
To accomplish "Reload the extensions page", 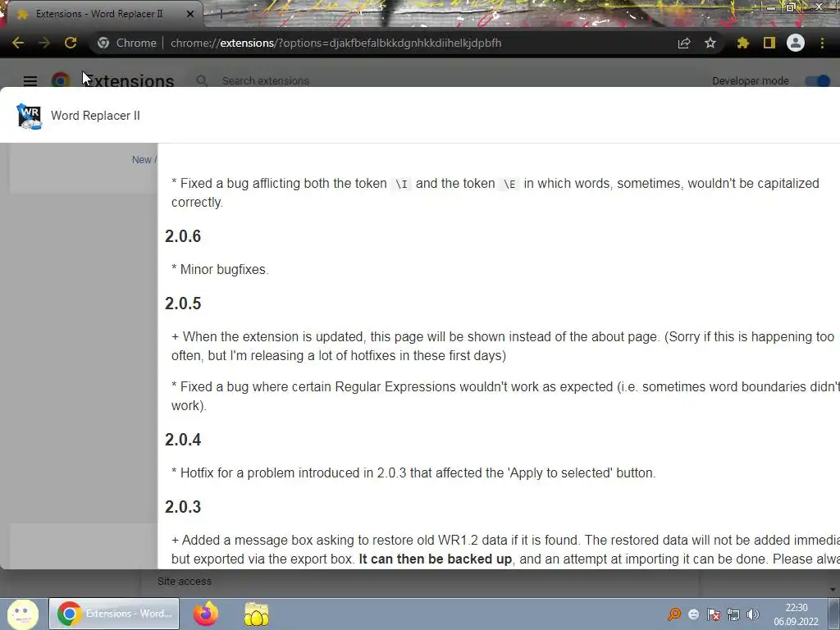I will (71, 43).
